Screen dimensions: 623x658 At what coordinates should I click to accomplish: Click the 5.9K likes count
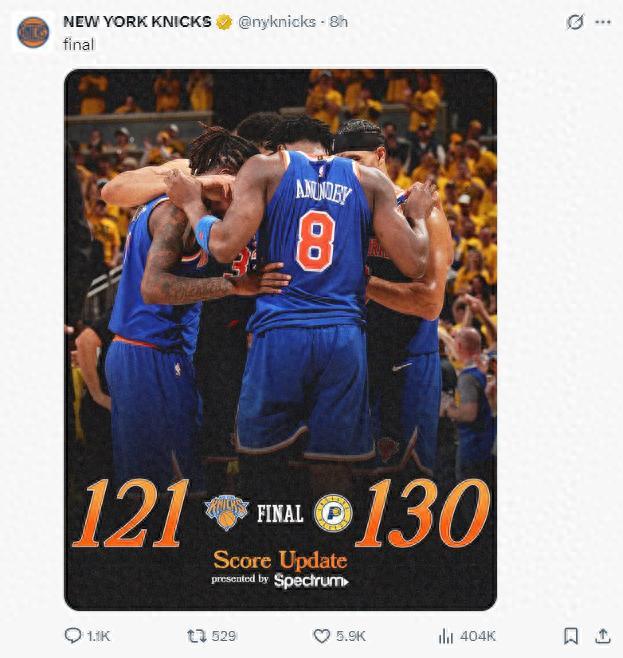coord(351,635)
